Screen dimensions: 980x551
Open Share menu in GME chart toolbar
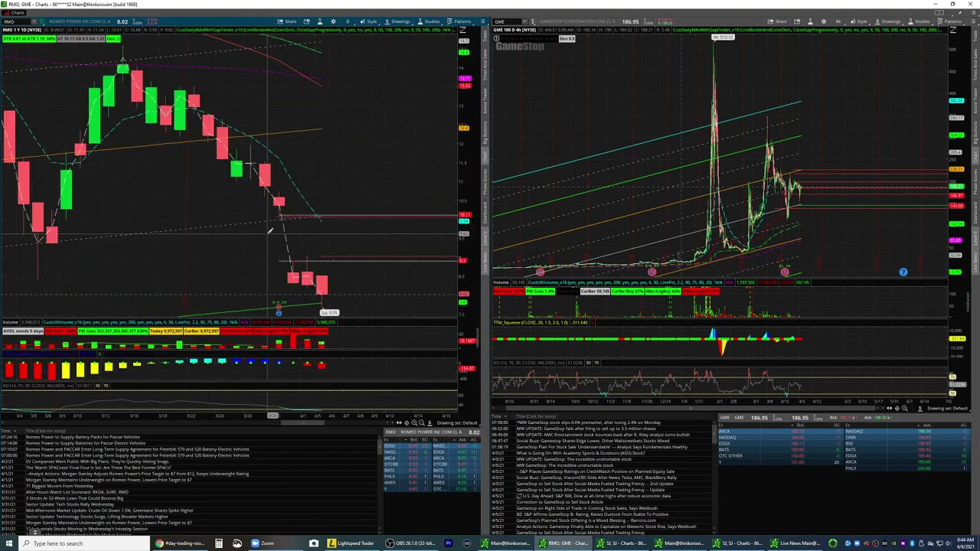coord(777,21)
